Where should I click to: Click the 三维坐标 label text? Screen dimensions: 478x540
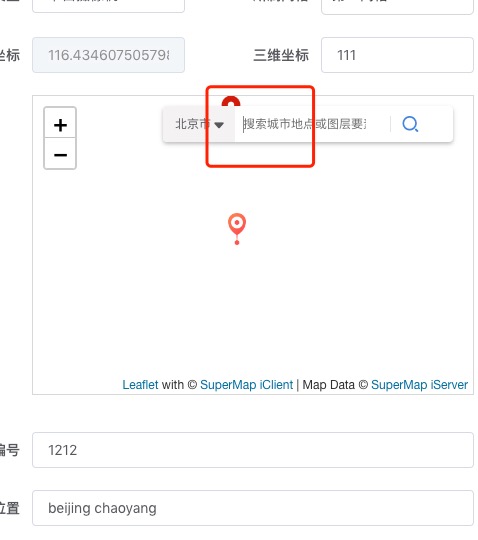click(x=281, y=55)
